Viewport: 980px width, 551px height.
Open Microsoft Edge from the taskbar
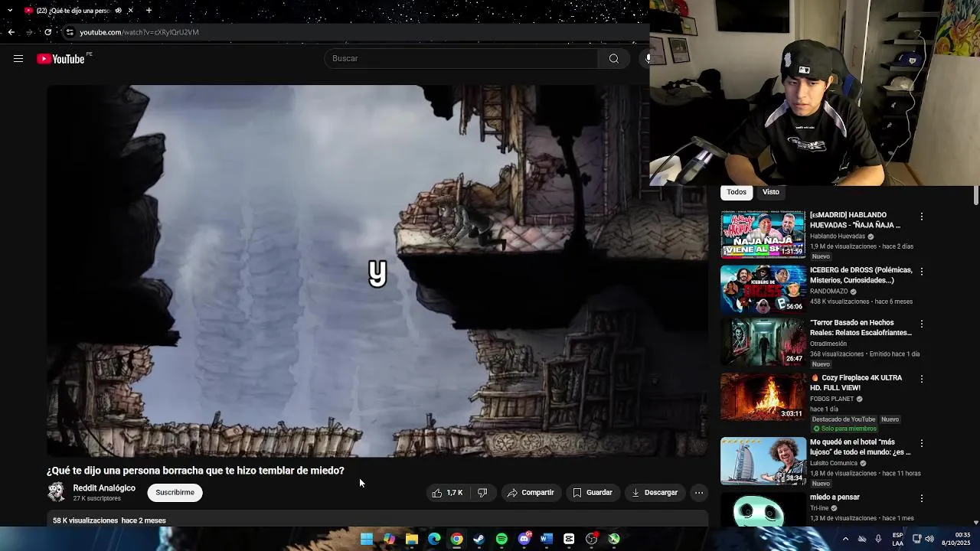click(434, 539)
